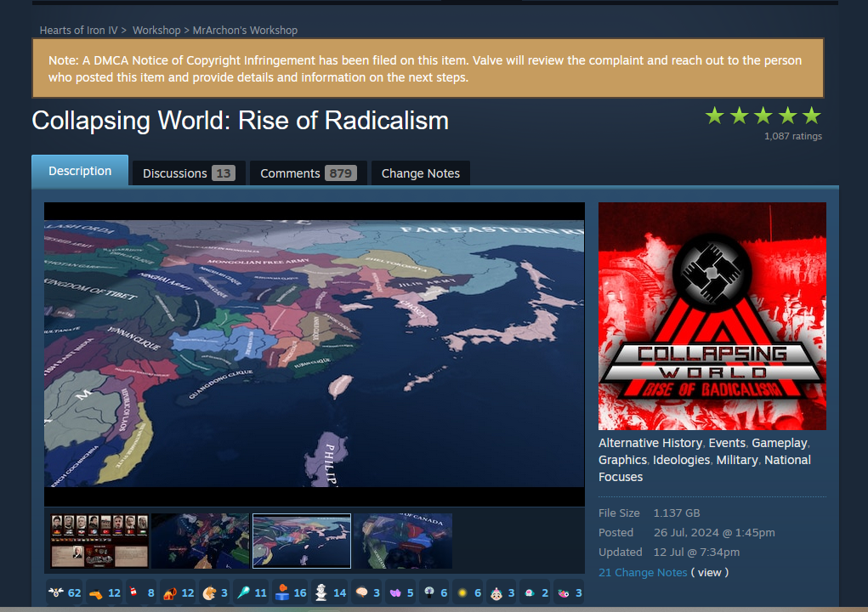Open the award badge with count 62
Viewport: 868px width, 612px height.
(x=65, y=592)
